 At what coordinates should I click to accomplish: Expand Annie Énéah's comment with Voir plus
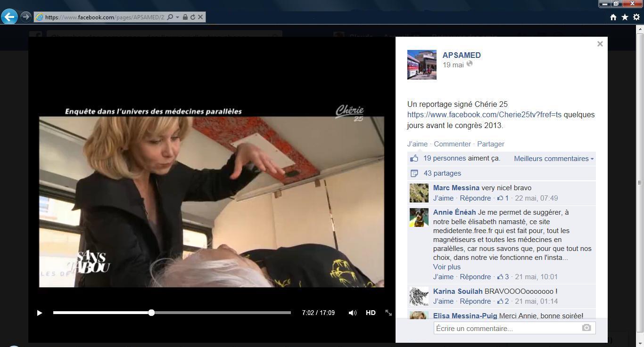446,267
